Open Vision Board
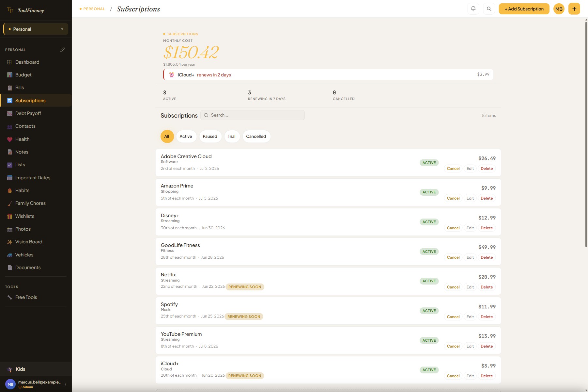The width and height of the screenshot is (588, 392). 36,242
